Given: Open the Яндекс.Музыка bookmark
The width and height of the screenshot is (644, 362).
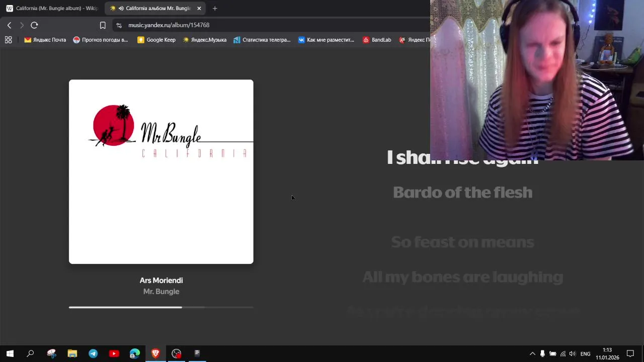Looking at the screenshot, I should [x=204, y=40].
